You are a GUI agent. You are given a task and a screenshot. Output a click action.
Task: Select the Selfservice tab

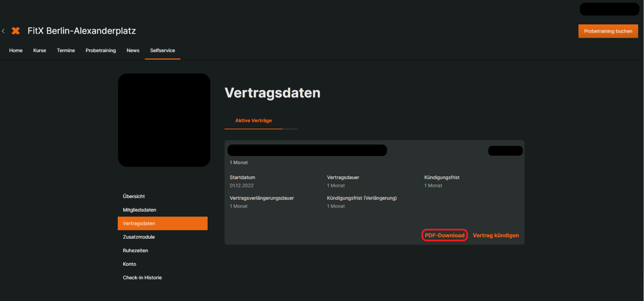[x=162, y=50]
